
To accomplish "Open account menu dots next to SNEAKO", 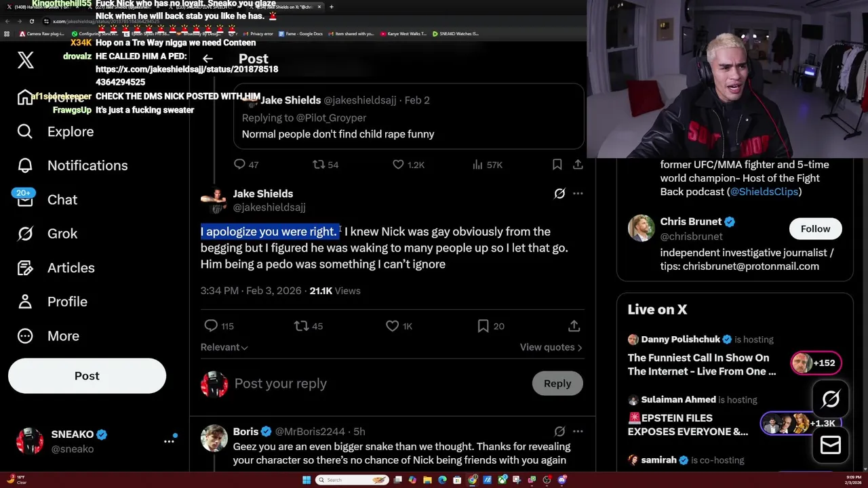I will (169, 441).
